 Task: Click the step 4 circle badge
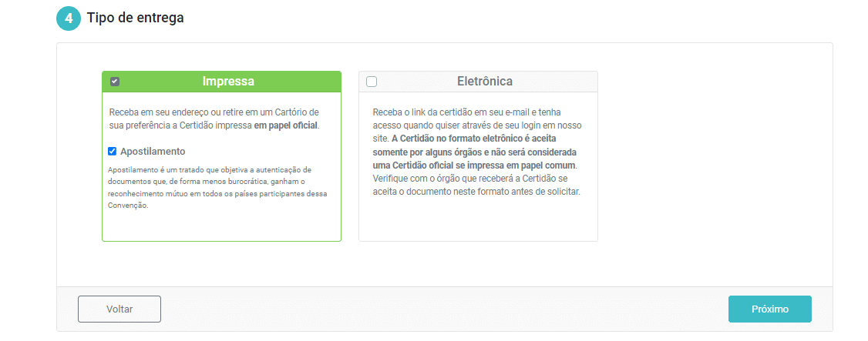point(69,18)
